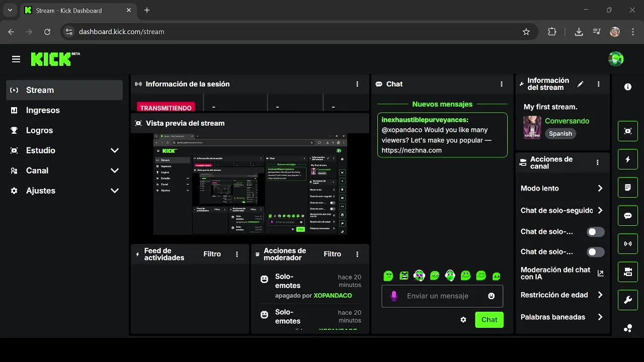Image resolution: width=644 pixels, height=362 pixels.
Task: Open Filtro in Acciones de moderador
Action: pos(333,254)
